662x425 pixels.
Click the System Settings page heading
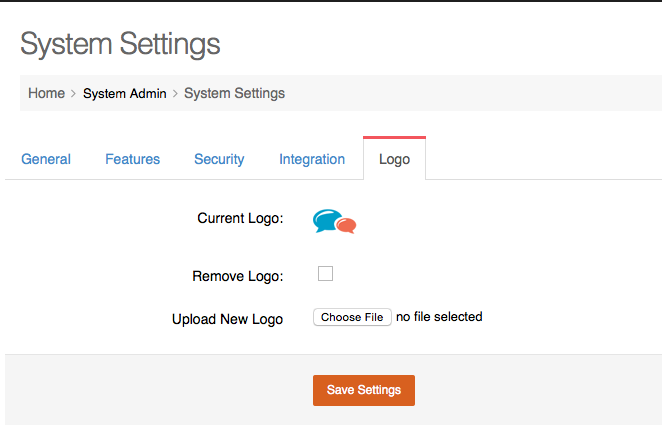tap(120, 44)
